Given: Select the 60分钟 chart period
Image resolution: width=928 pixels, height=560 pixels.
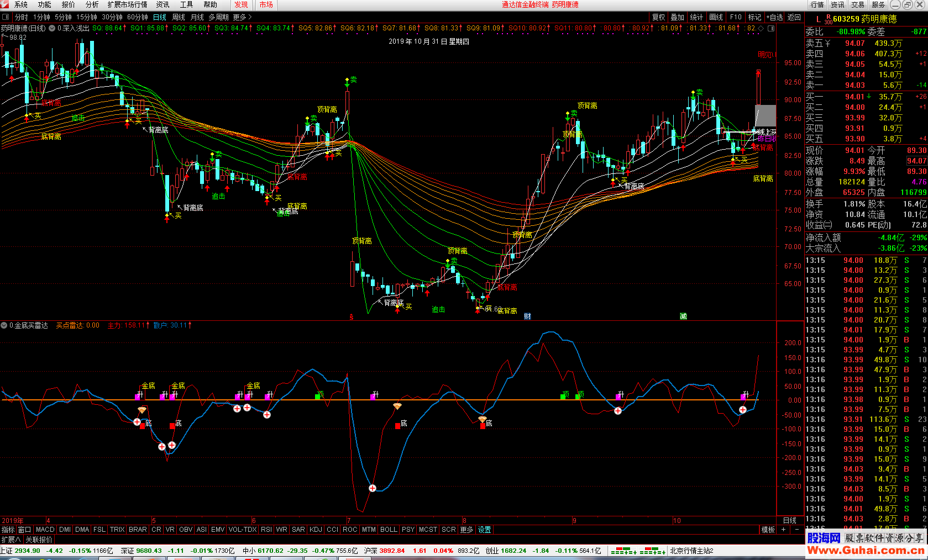Looking at the screenshot, I should click(138, 17).
